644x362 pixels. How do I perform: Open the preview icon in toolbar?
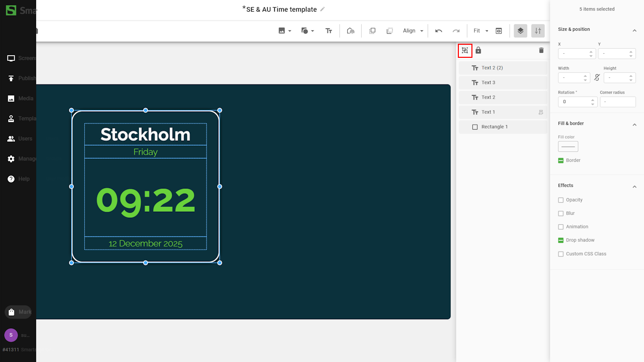(499, 31)
